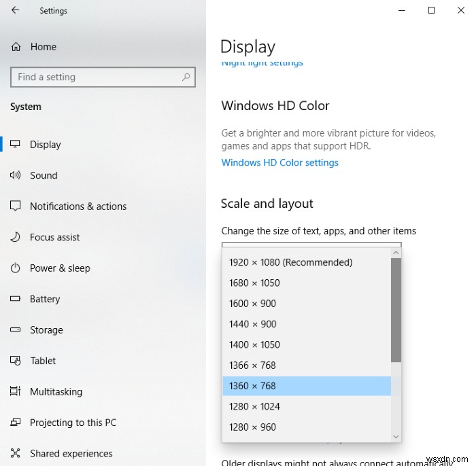Open the Home settings page

point(43,47)
